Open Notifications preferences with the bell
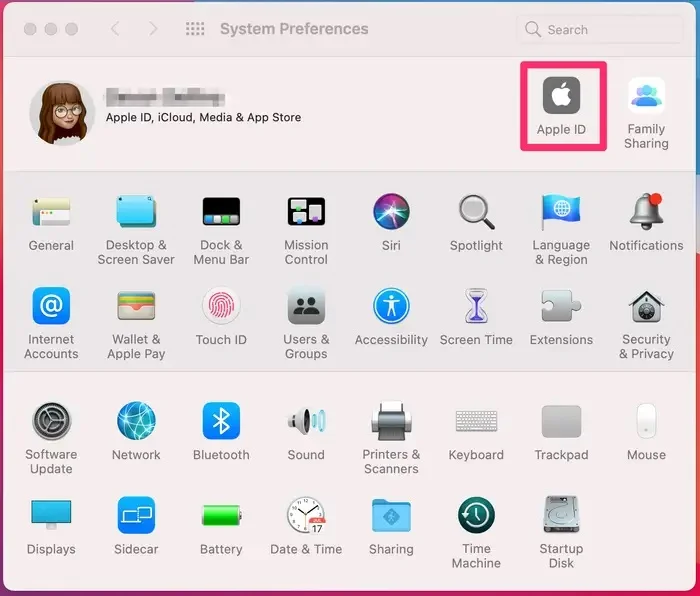Image resolution: width=700 pixels, height=596 pixels. 646,212
